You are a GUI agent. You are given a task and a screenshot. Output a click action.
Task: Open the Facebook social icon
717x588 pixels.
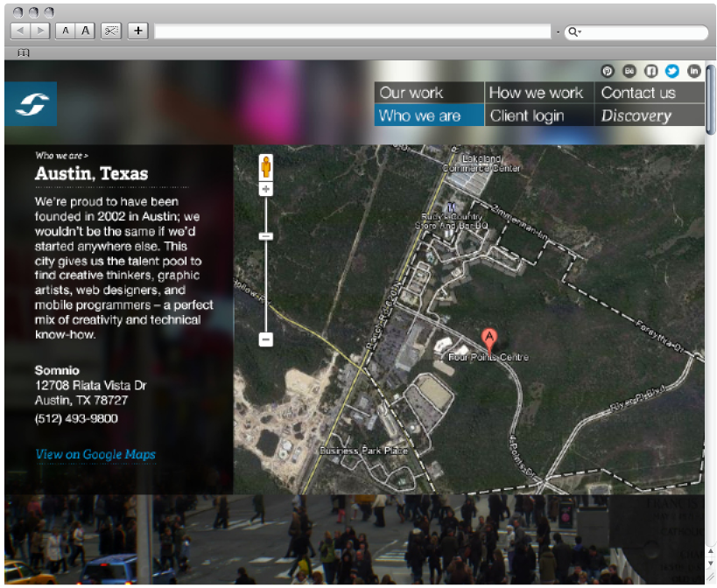click(x=650, y=71)
